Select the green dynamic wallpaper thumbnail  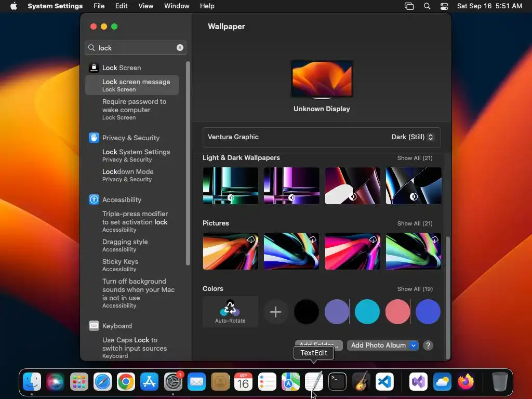click(x=230, y=186)
